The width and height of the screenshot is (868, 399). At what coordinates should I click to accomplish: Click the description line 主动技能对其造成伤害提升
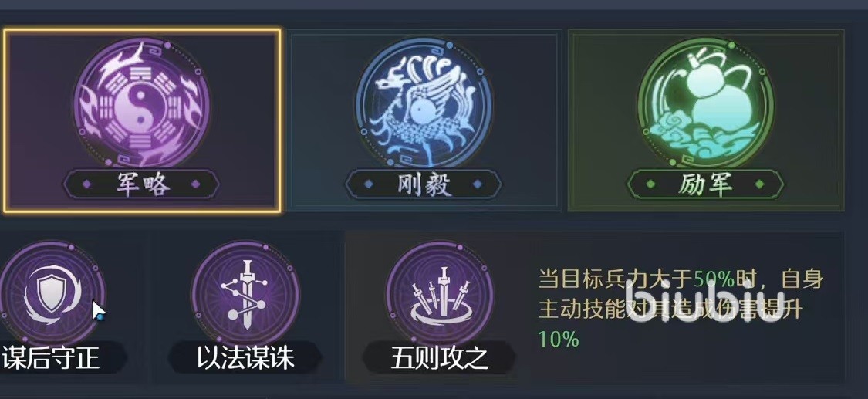tap(669, 309)
